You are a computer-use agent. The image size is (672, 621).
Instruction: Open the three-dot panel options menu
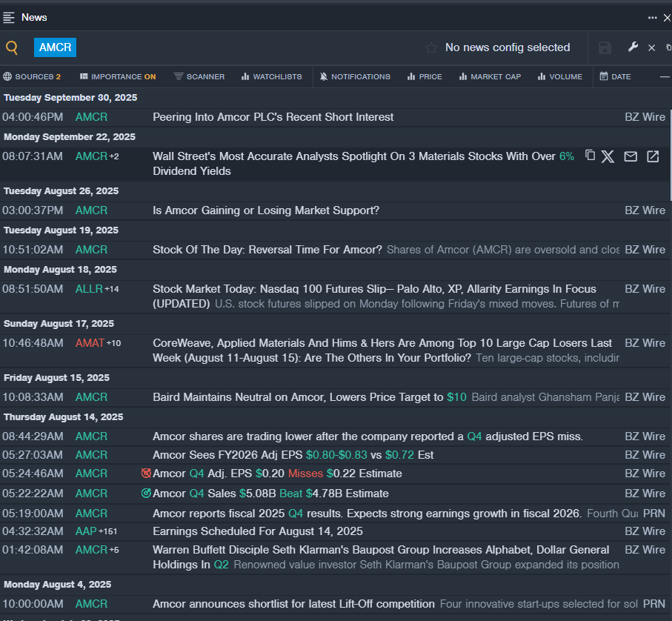click(x=652, y=18)
